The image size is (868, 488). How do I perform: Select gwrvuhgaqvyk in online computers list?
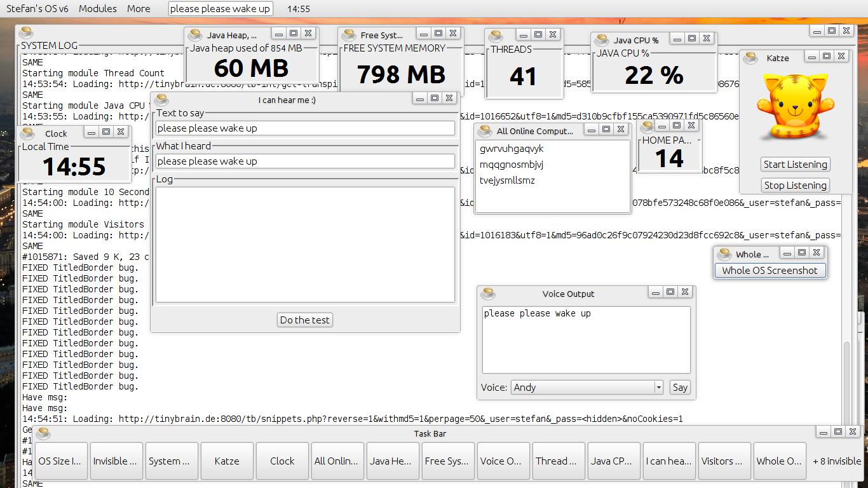click(512, 149)
